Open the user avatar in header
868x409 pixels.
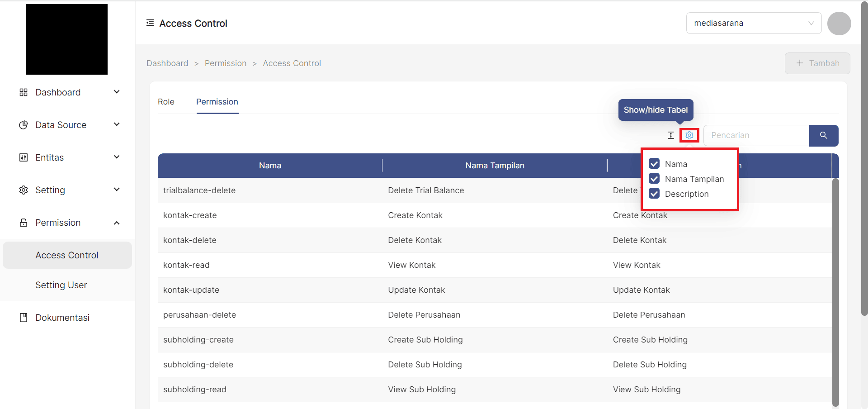pos(839,24)
